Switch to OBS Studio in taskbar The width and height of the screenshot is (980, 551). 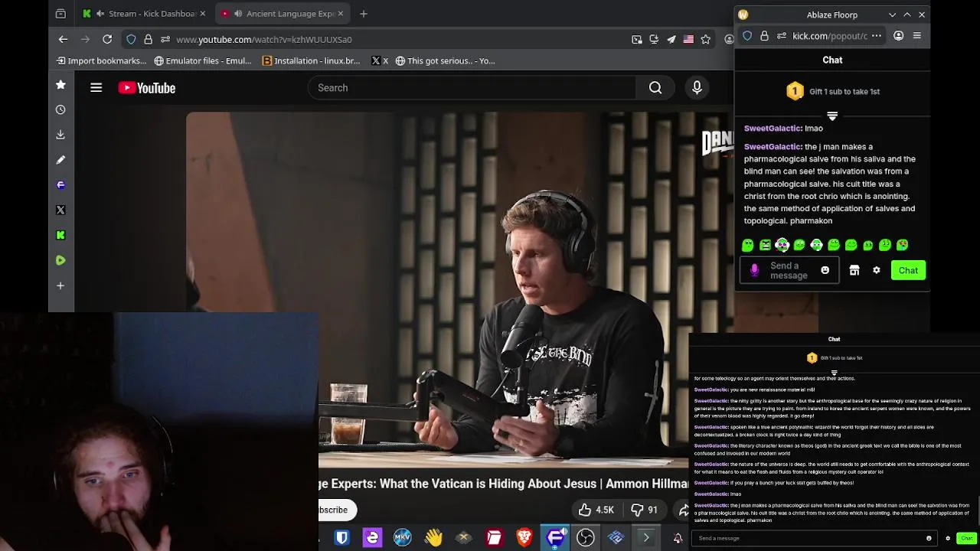[586, 538]
